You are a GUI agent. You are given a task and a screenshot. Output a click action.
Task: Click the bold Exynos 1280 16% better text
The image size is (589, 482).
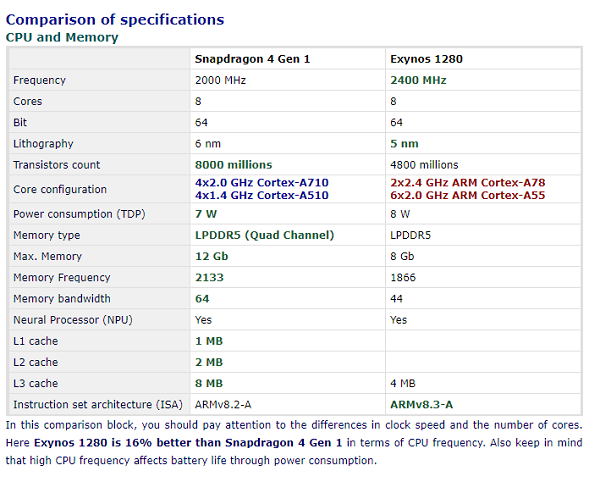point(188,443)
